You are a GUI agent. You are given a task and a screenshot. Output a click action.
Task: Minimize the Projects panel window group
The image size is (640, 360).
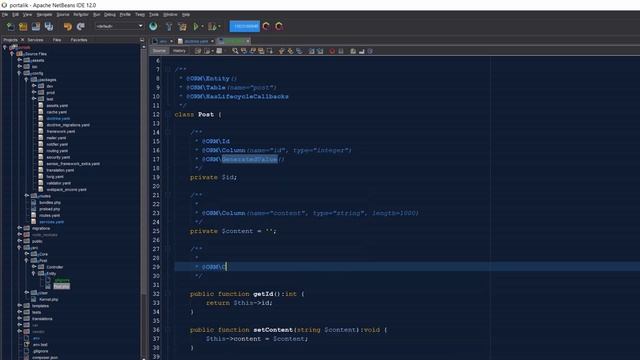click(x=142, y=40)
